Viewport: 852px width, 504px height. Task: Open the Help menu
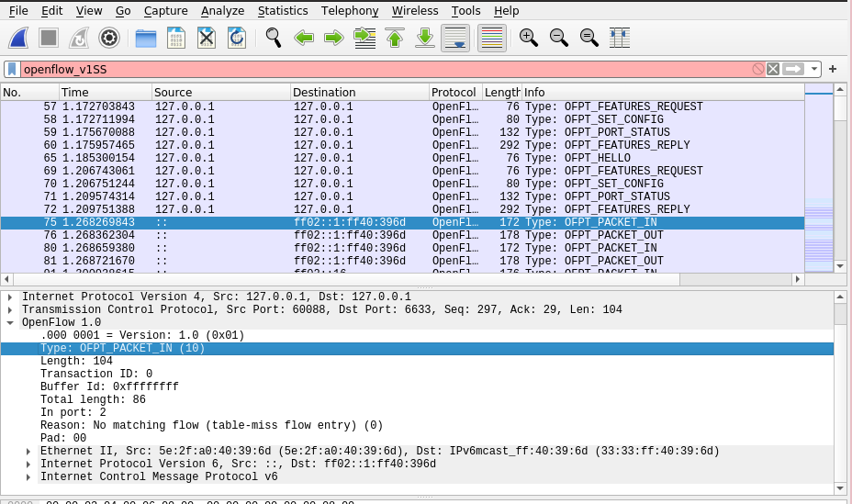[506, 11]
